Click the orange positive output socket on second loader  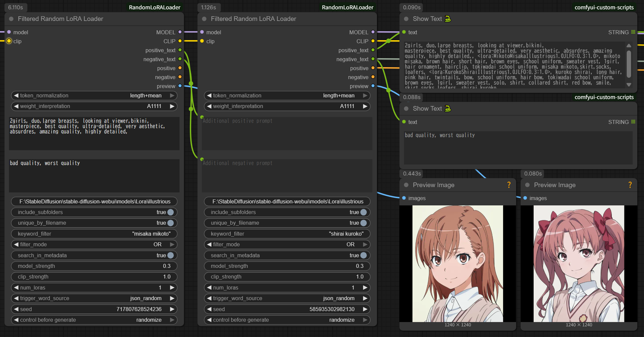(x=373, y=68)
